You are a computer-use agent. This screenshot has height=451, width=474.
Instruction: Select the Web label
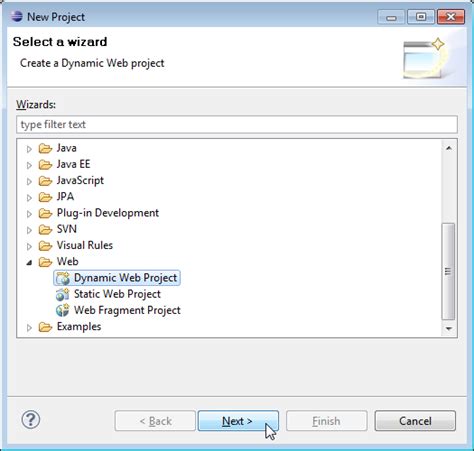67,261
